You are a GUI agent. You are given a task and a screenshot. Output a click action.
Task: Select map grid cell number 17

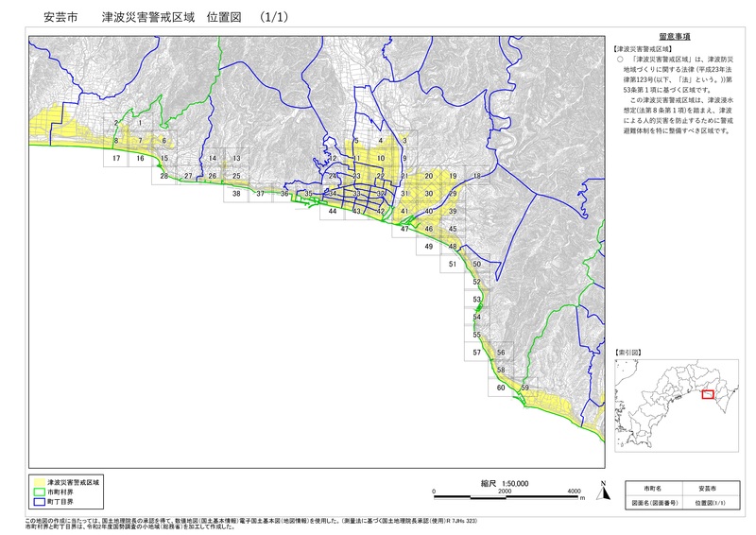coord(115,159)
